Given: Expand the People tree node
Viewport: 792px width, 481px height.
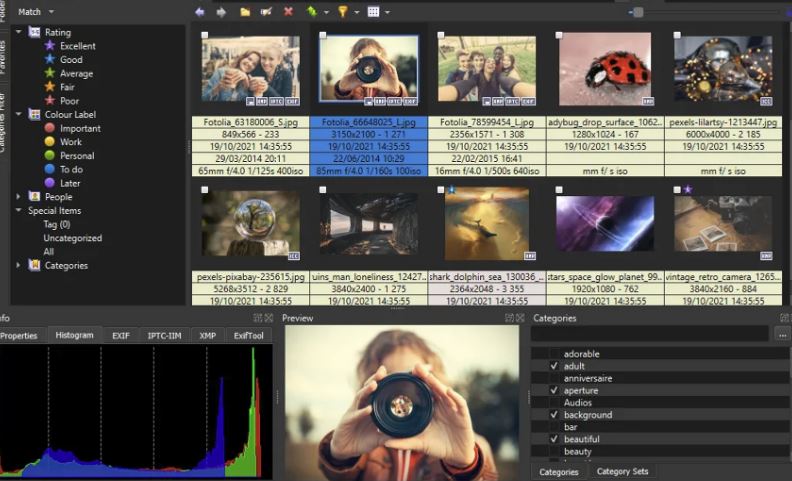Looking at the screenshot, I should coord(19,197).
